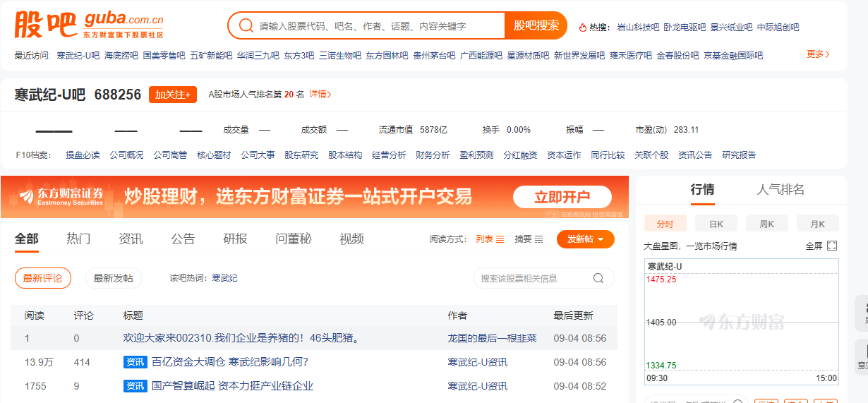
Task: Open the 分红融资 F10 link
Action: tap(520, 155)
